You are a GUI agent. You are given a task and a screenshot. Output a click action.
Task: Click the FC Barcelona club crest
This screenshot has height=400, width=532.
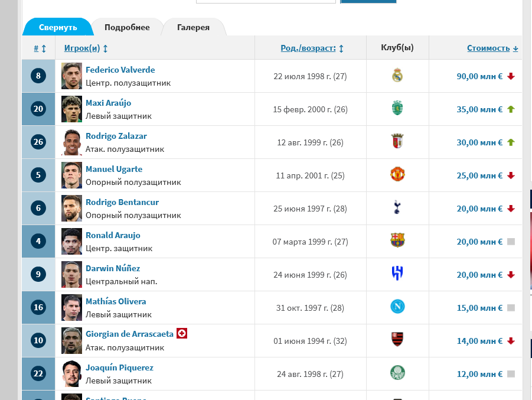click(x=397, y=240)
